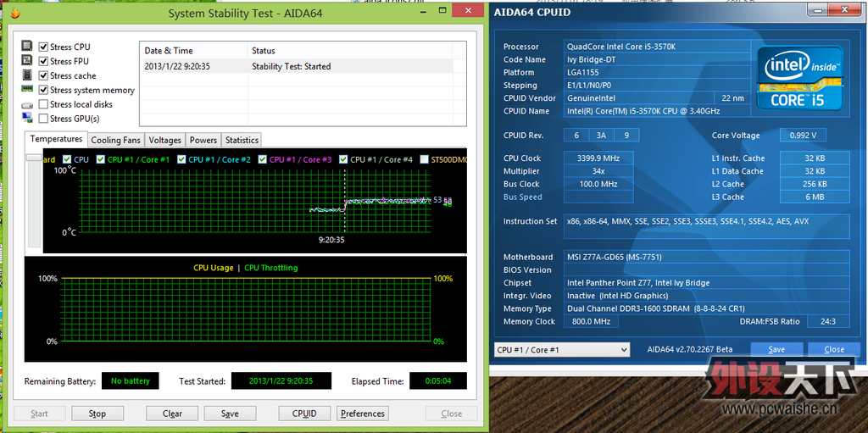Viewport: 868px width, 433px height.
Task: Click the L2 Cache value 256 KB
Action: tap(815, 184)
